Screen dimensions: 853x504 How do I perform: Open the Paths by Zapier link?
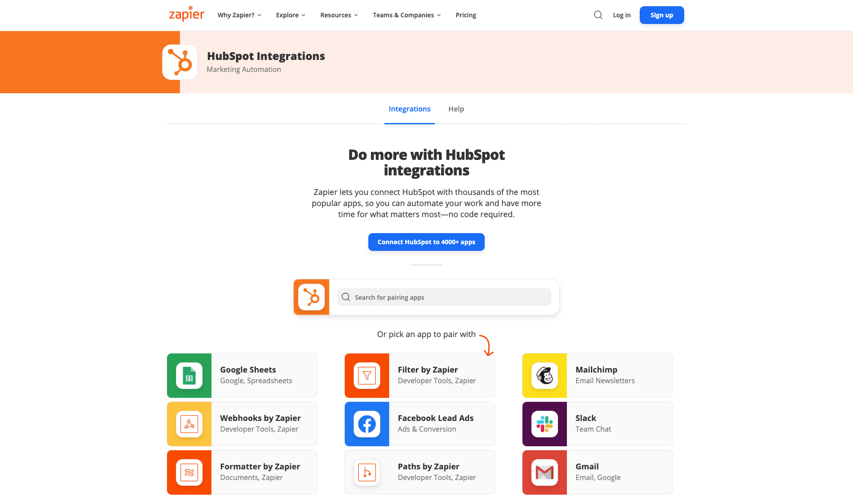(x=419, y=472)
